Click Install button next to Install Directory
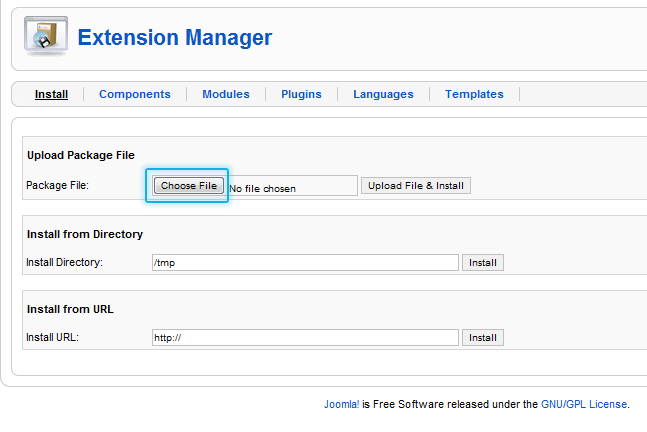This screenshot has height=432, width=647. click(x=483, y=262)
